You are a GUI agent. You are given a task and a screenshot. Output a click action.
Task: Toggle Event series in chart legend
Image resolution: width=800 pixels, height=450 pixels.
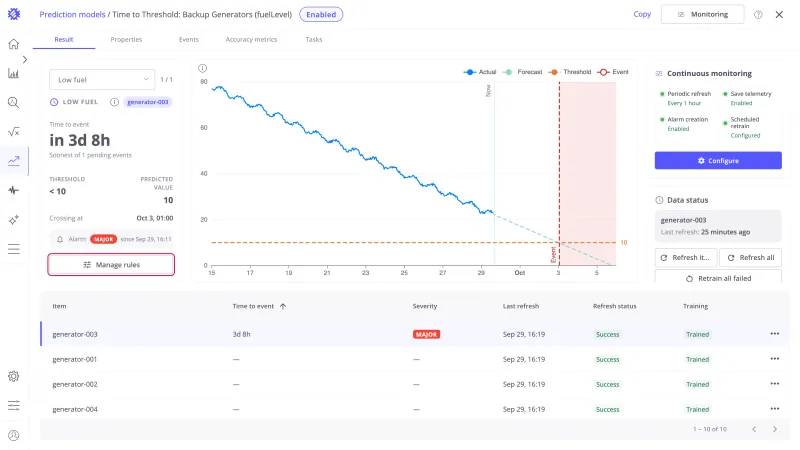point(613,72)
